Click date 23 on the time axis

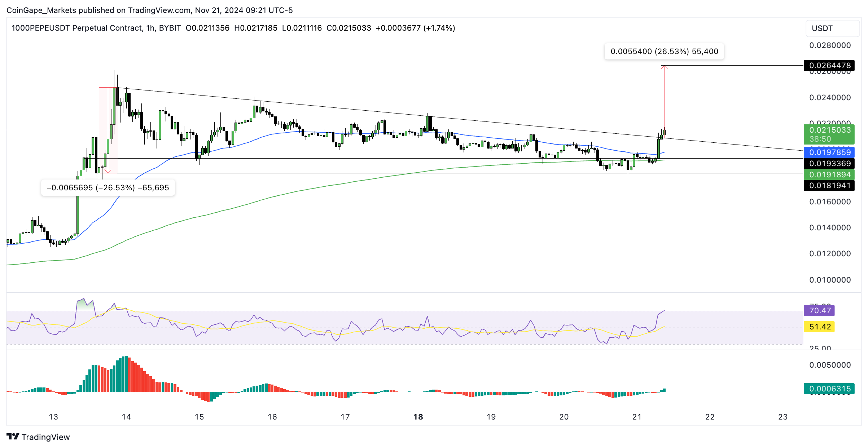[x=782, y=417]
